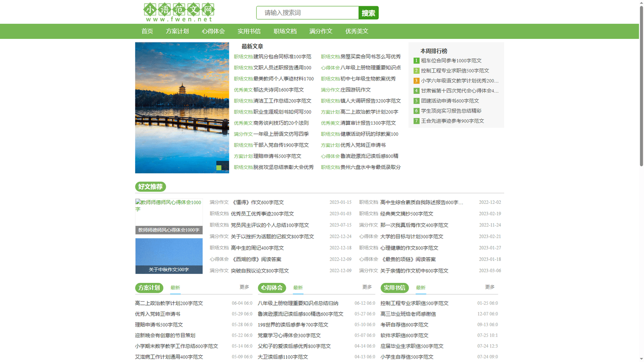Open the 方案计划 navigation item

[x=177, y=31]
